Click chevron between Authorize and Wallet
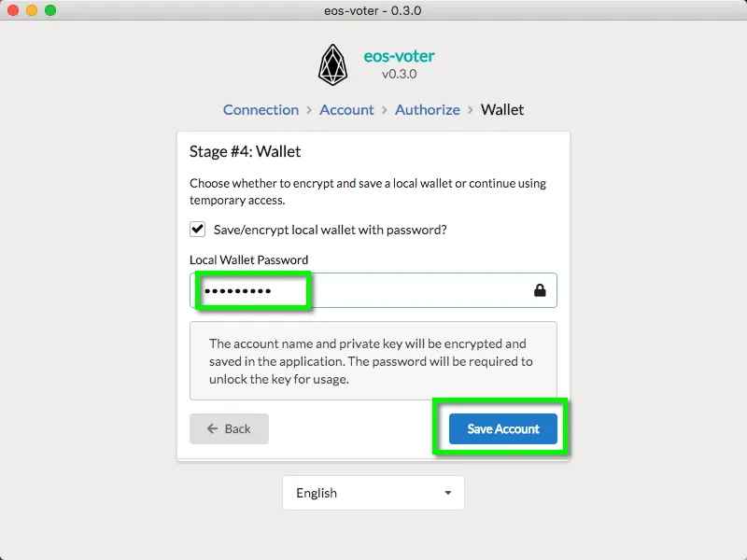Image resolution: width=747 pixels, height=560 pixels. [x=471, y=110]
